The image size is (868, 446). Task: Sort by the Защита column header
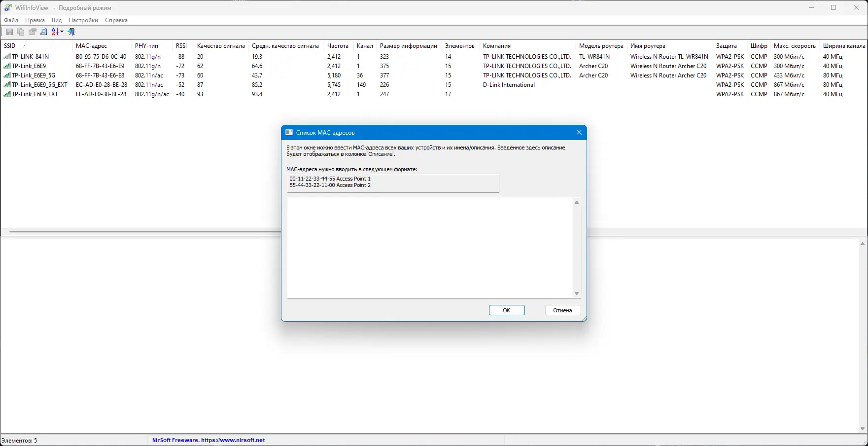(x=730, y=46)
